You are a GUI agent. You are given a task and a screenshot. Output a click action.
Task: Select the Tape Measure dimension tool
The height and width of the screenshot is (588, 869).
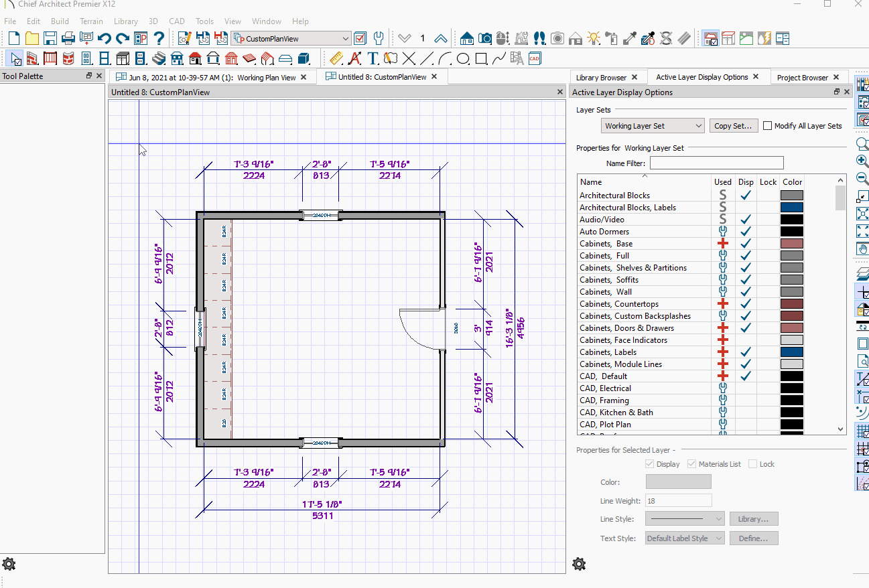tap(336, 58)
